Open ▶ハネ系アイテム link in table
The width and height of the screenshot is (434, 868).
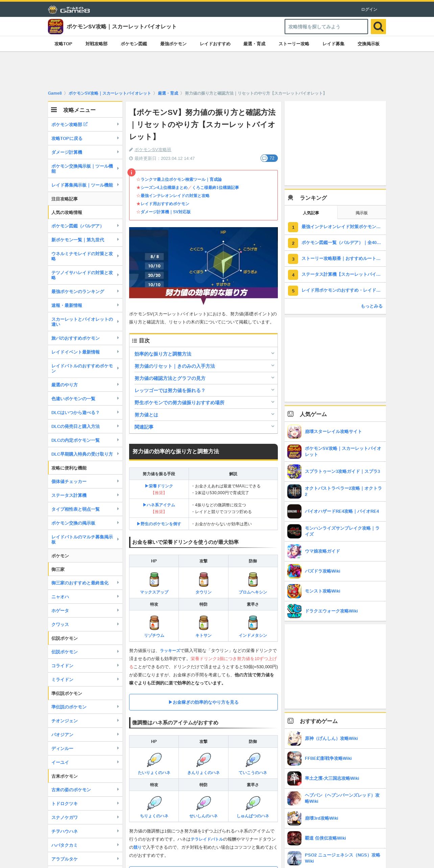pyautogui.click(x=159, y=505)
